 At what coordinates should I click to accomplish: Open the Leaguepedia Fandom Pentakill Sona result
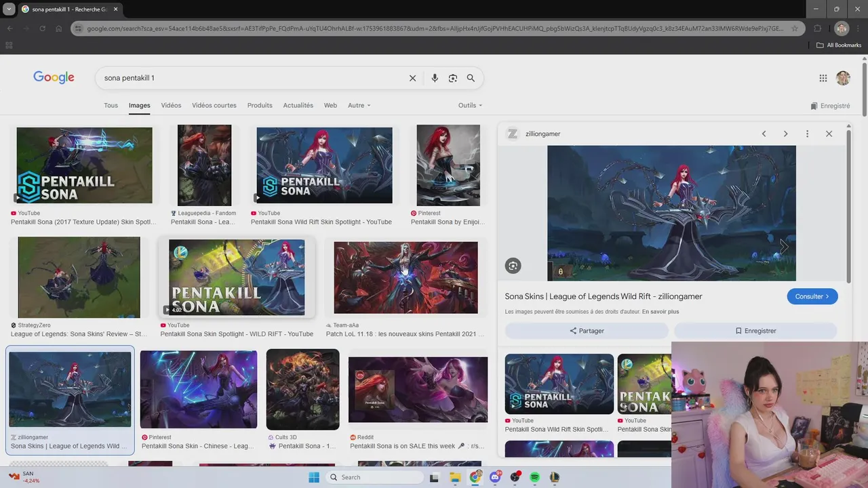click(x=204, y=165)
